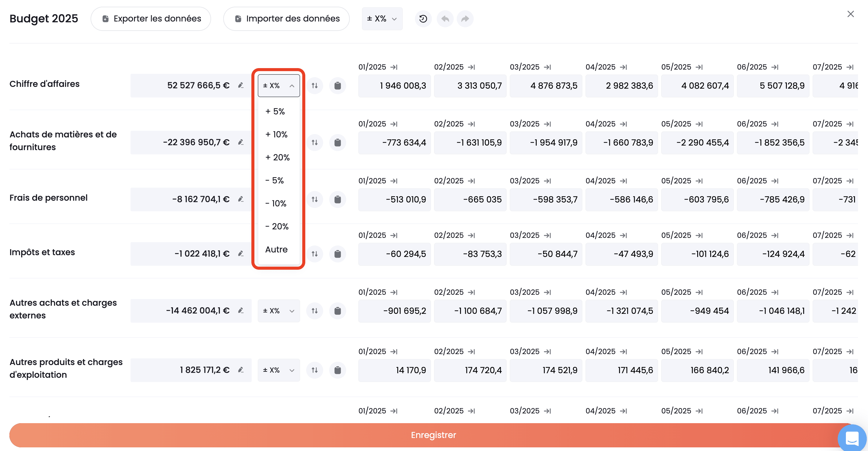Click propagate arrow next to first 03/2025 header
The width and height of the screenshot is (868, 451).
(x=548, y=67)
